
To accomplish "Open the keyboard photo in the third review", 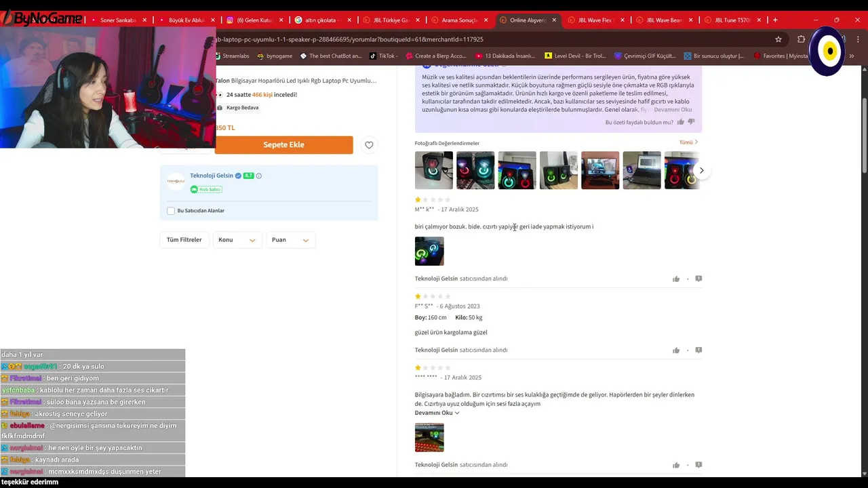I will pos(429,437).
